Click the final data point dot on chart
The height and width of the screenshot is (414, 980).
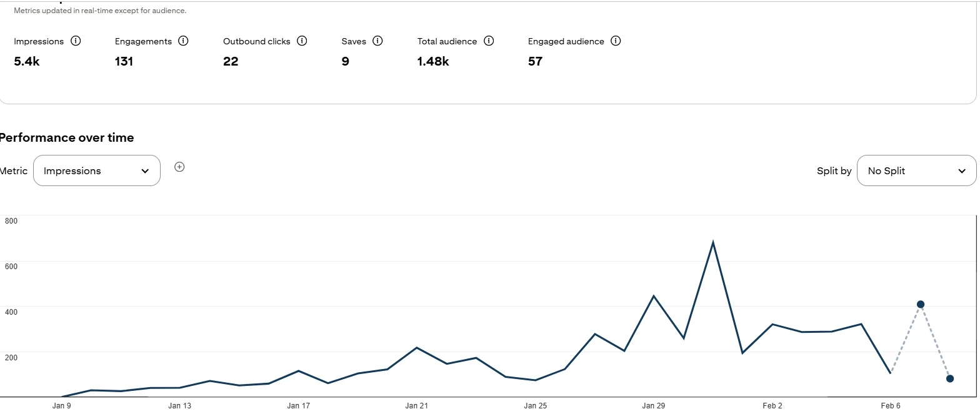click(x=950, y=378)
